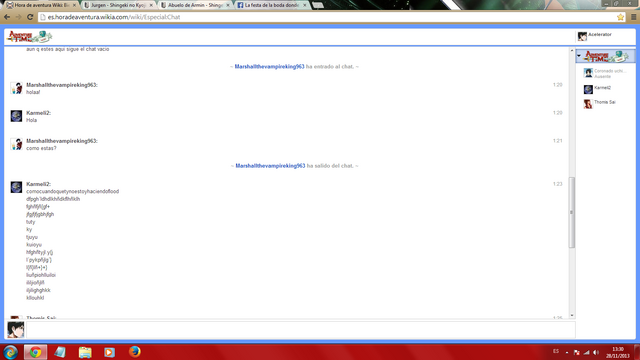Click username Karmeli2 above 'Hola'

click(38, 113)
